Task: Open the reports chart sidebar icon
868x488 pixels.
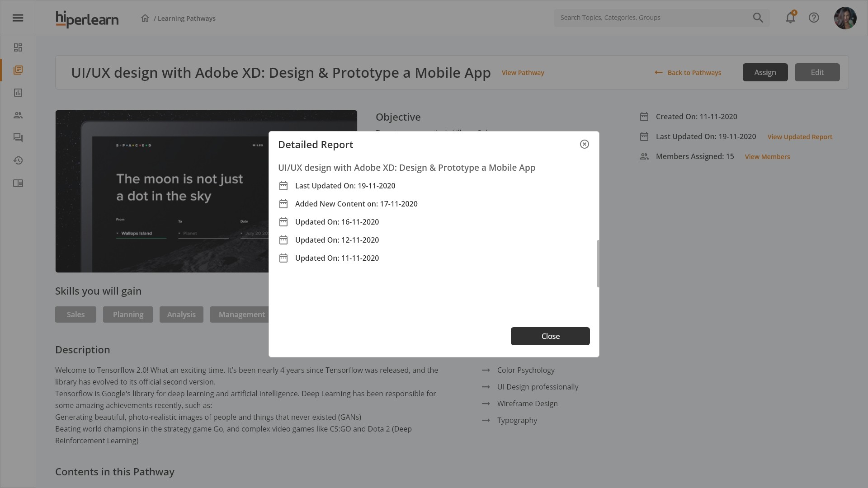Action: coord(18,93)
